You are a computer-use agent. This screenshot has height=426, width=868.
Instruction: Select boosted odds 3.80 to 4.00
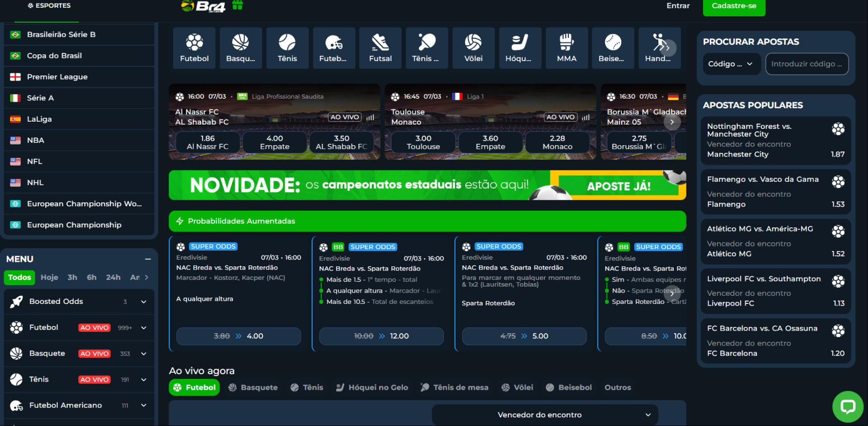point(239,336)
